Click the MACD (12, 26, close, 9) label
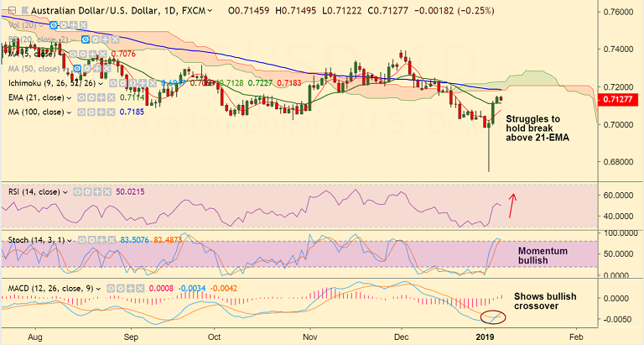This screenshot has width=644, height=345. pos(50,288)
